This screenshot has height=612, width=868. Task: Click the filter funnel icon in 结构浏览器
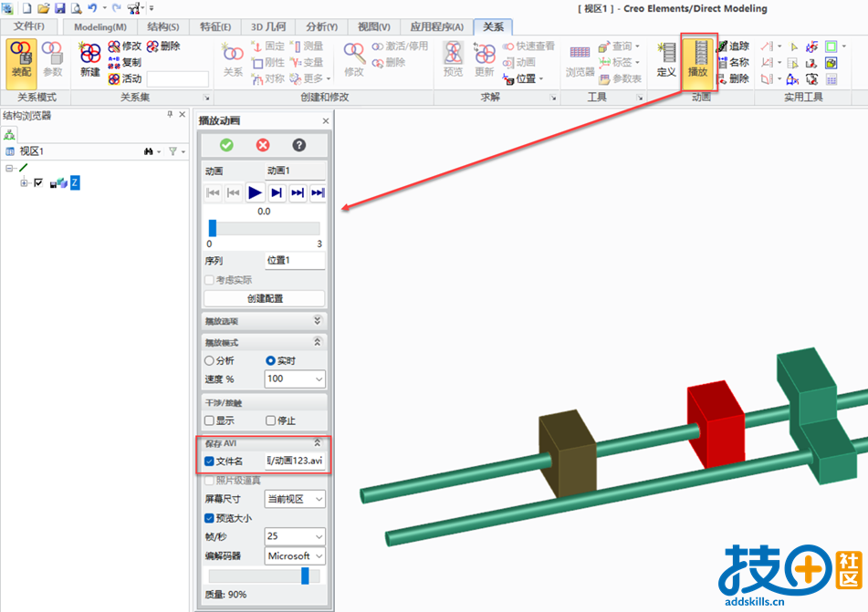coord(173,151)
